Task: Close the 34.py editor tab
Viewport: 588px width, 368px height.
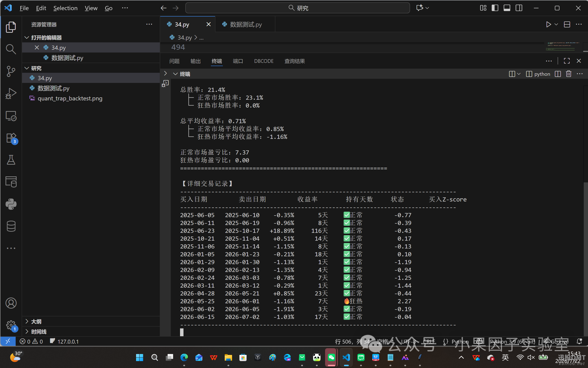Action: pos(209,24)
